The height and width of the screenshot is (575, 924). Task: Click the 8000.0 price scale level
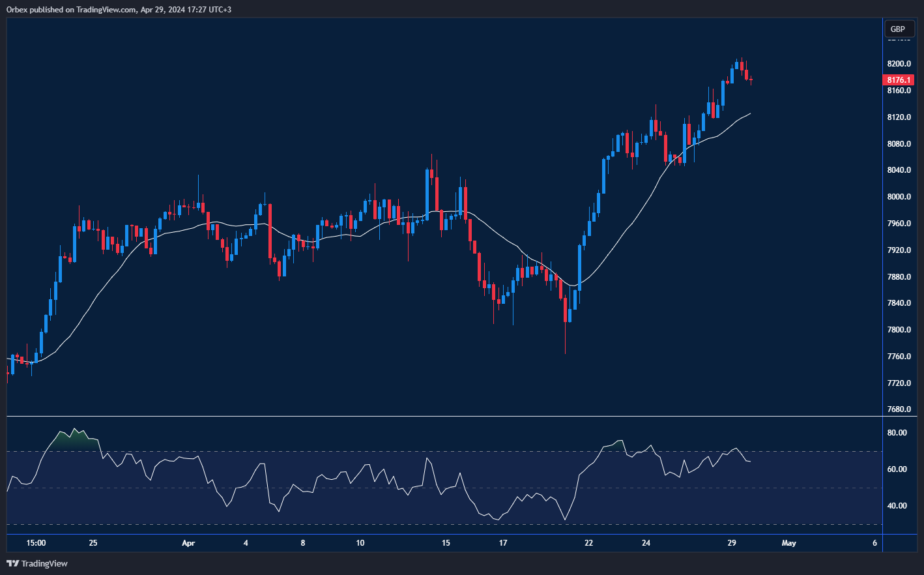899,197
